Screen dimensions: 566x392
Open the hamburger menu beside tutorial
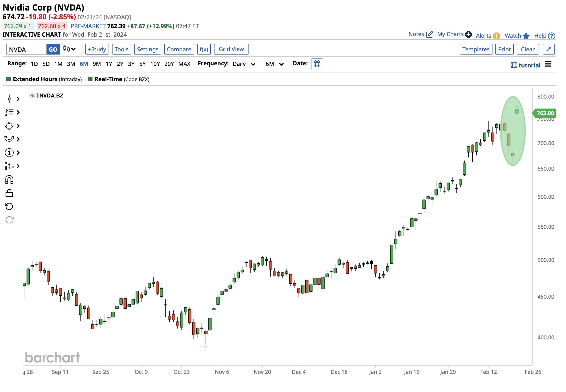pos(548,64)
